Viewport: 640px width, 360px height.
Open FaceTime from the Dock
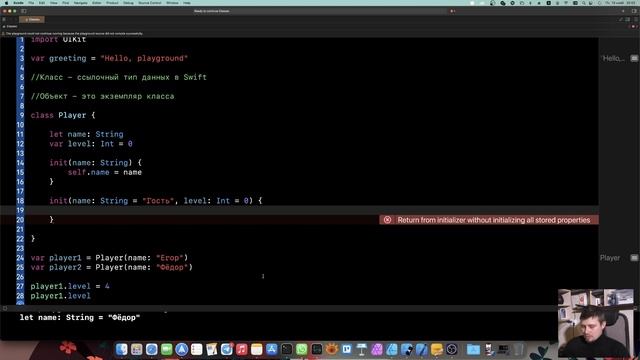167,349
